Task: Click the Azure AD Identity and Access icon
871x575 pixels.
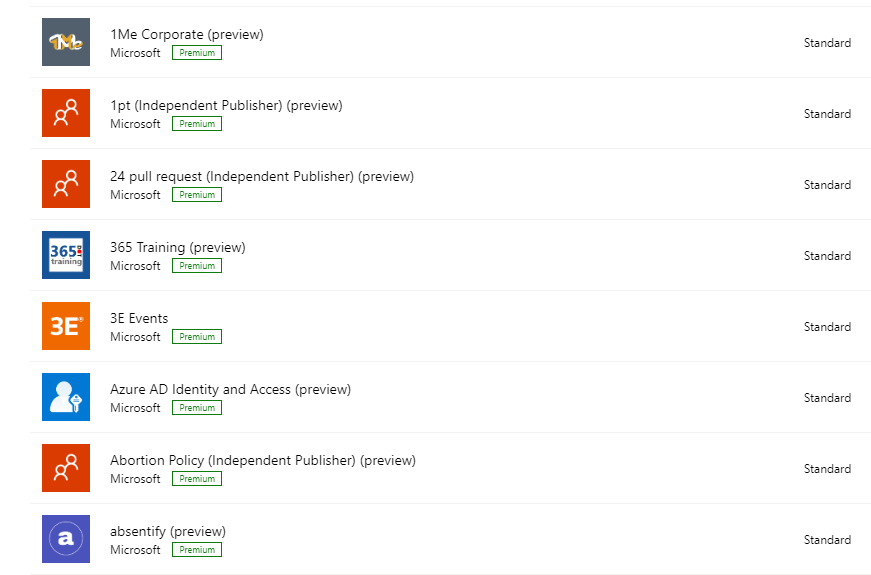Action: (x=66, y=397)
